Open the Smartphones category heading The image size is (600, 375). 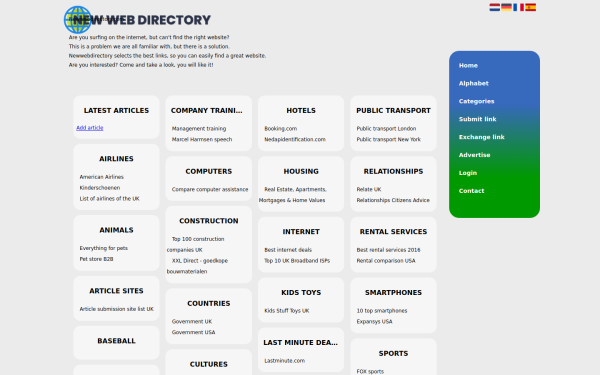click(x=393, y=293)
